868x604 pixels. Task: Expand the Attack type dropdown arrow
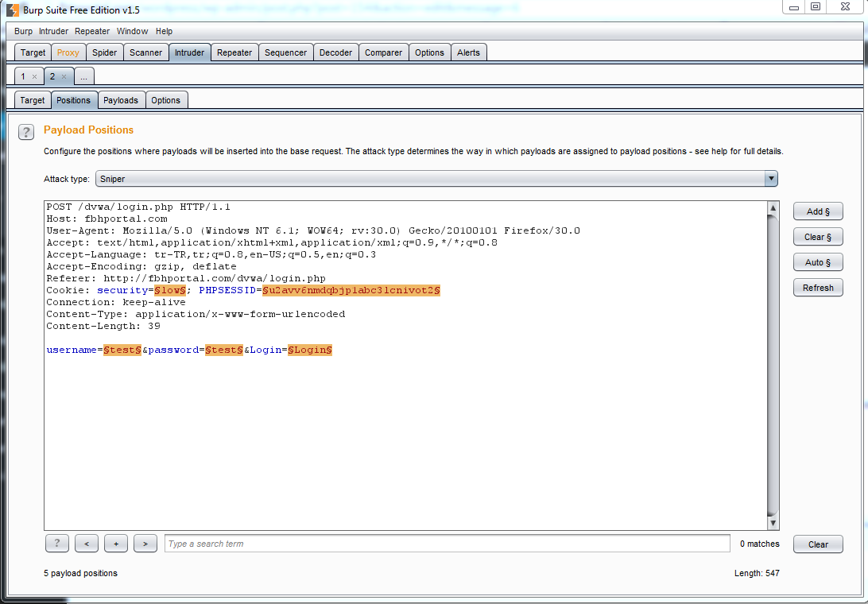(x=770, y=179)
